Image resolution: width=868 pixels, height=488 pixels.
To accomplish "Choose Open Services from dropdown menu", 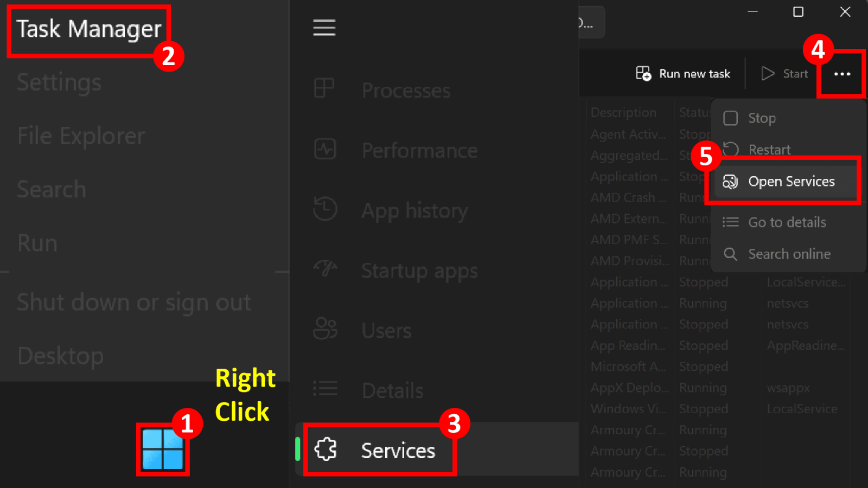I will (791, 182).
